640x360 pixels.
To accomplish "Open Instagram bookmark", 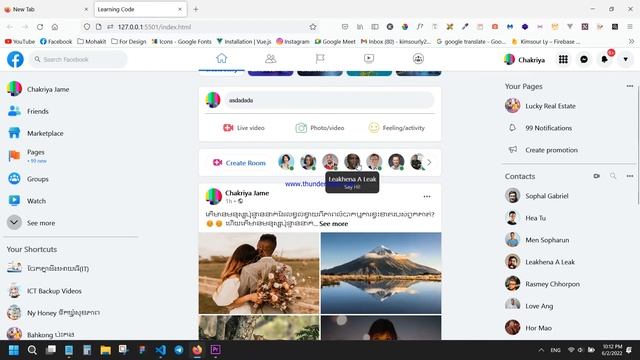I will (293, 42).
